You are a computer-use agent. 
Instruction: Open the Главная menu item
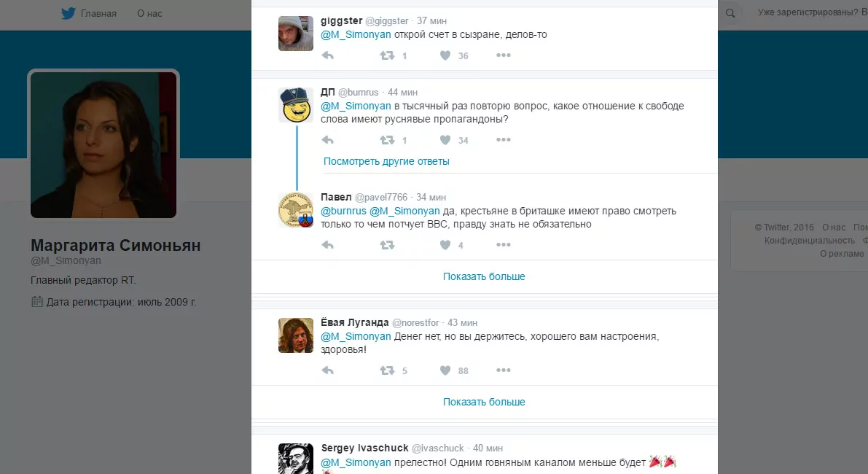click(x=98, y=13)
